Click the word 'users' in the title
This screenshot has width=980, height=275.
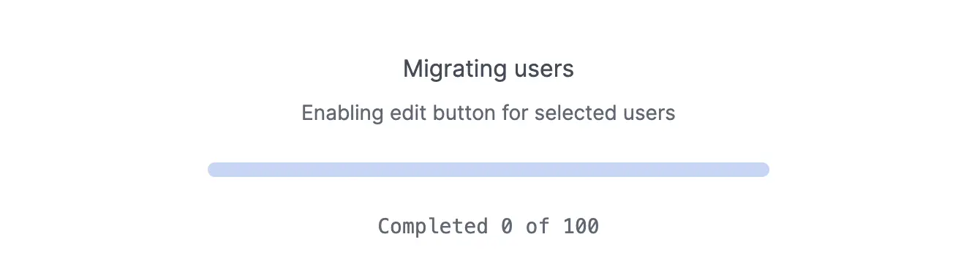(545, 69)
